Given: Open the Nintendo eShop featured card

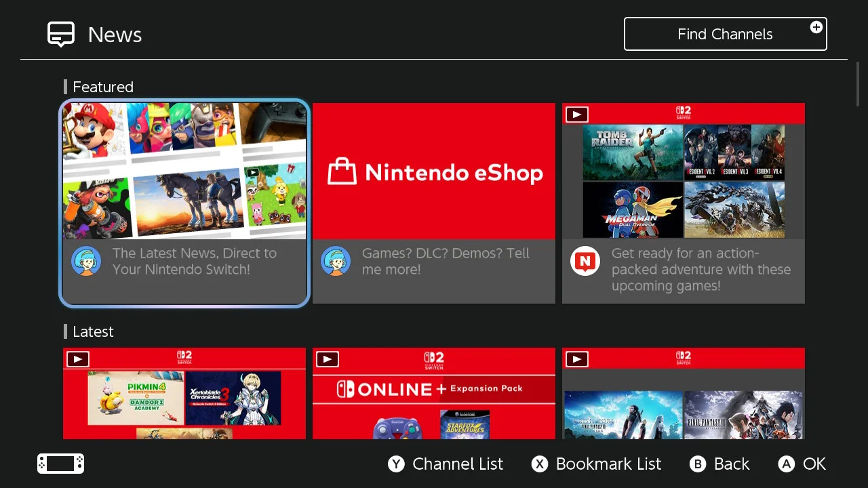Looking at the screenshot, I should (x=434, y=203).
